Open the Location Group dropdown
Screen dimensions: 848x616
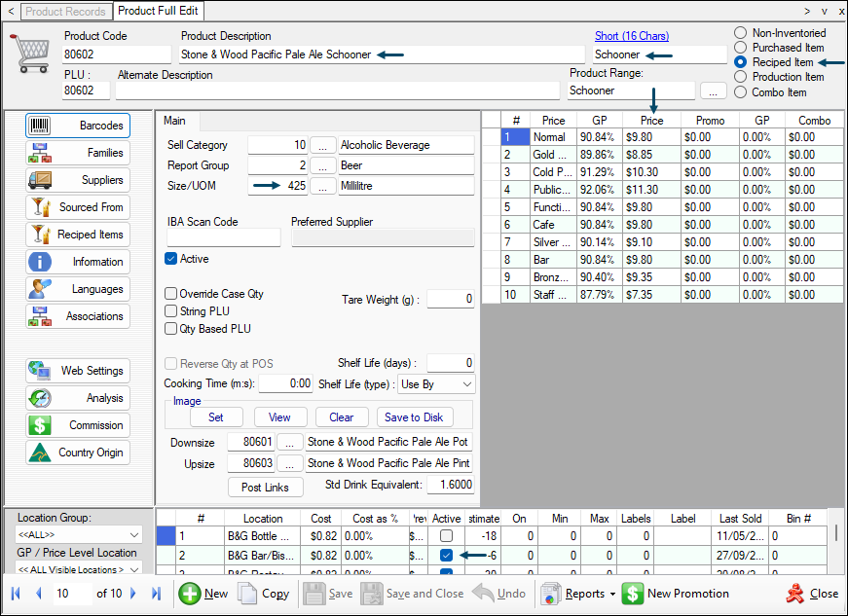pyautogui.click(x=79, y=535)
